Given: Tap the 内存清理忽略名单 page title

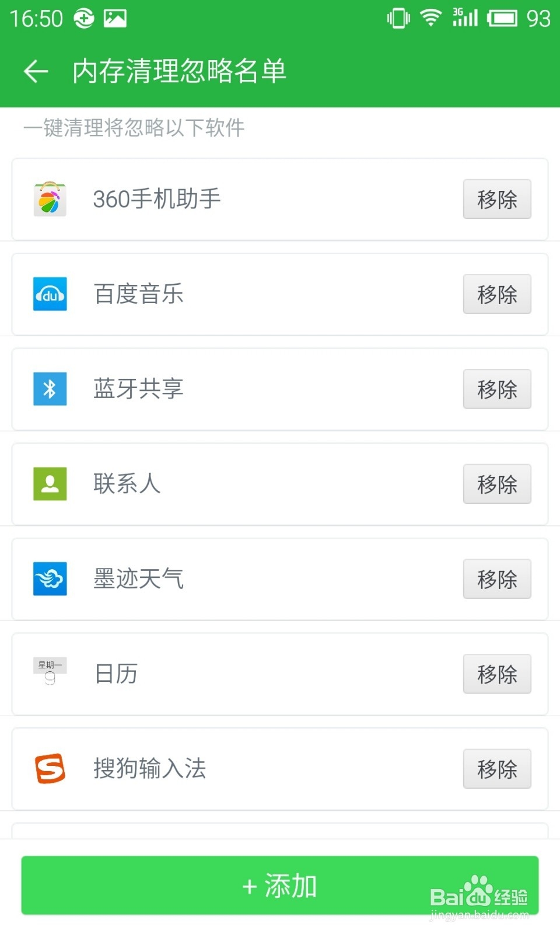Looking at the screenshot, I should [180, 71].
